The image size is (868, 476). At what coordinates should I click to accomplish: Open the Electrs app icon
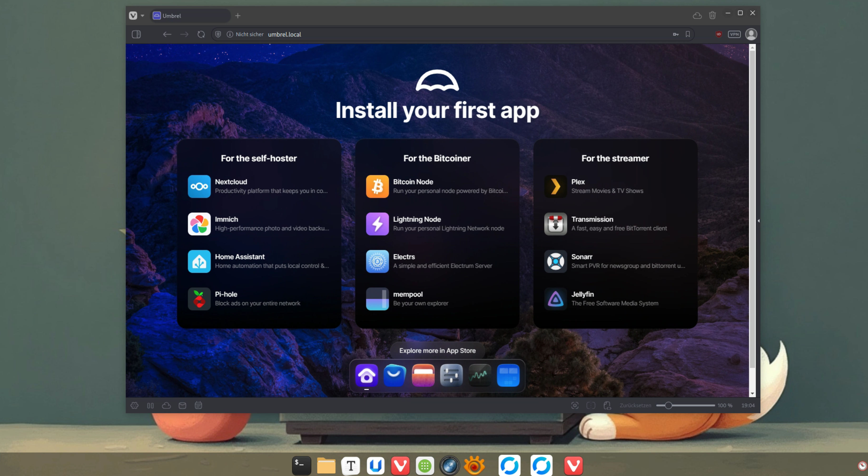377,261
